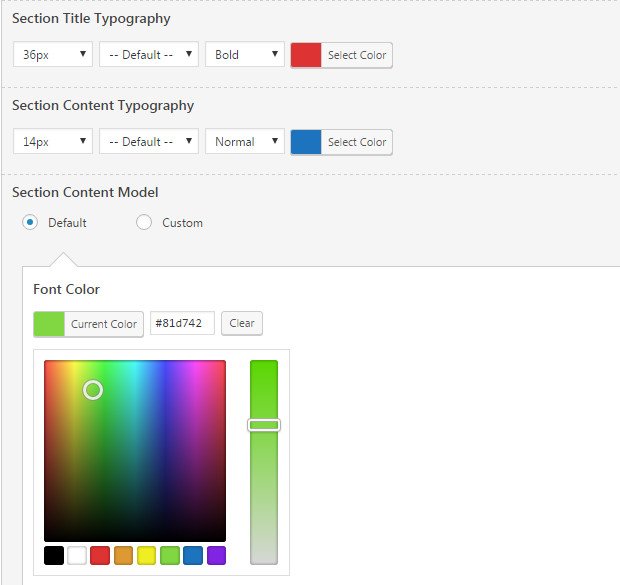Open the Section Title font family Default dropdown
The height and width of the screenshot is (585, 620).
[x=149, y=54]
